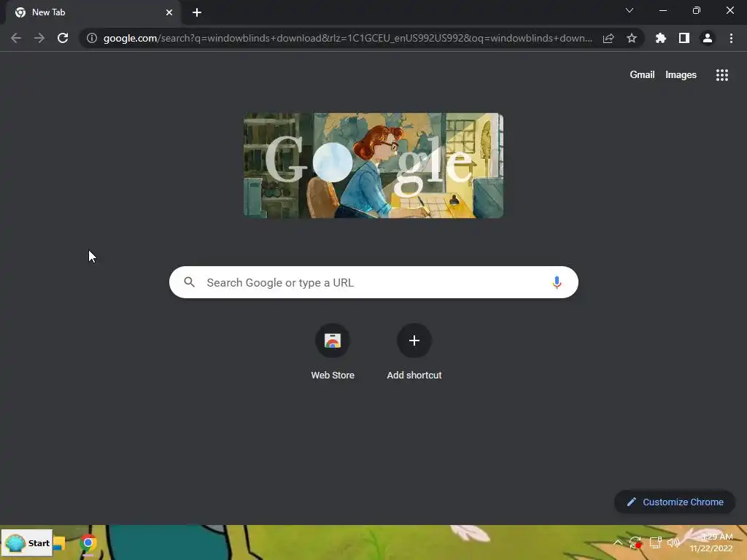This screenshot has width=747, height=560.
Task: Open the network tray icon
Action: 656,542
